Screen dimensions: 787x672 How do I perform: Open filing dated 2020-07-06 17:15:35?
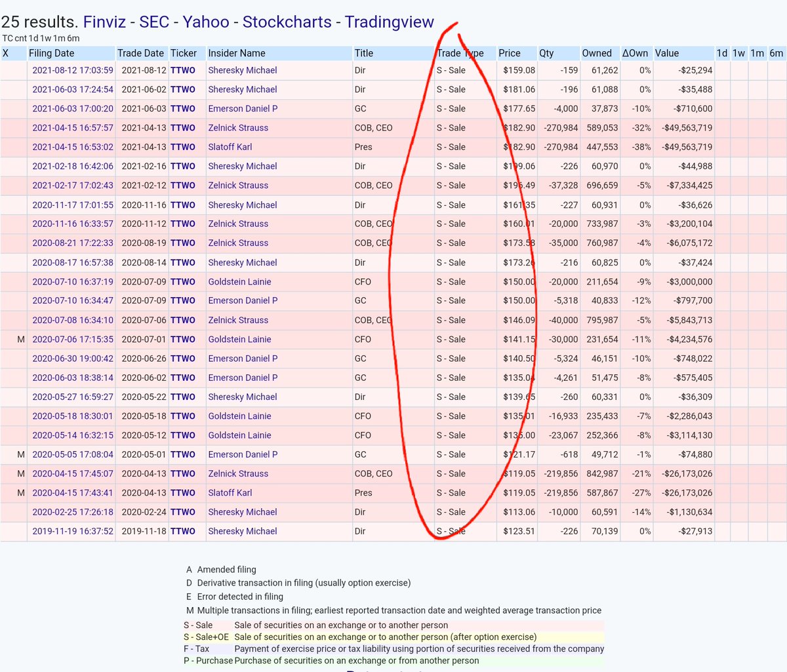pyautogui.click(x=73, y=339)
